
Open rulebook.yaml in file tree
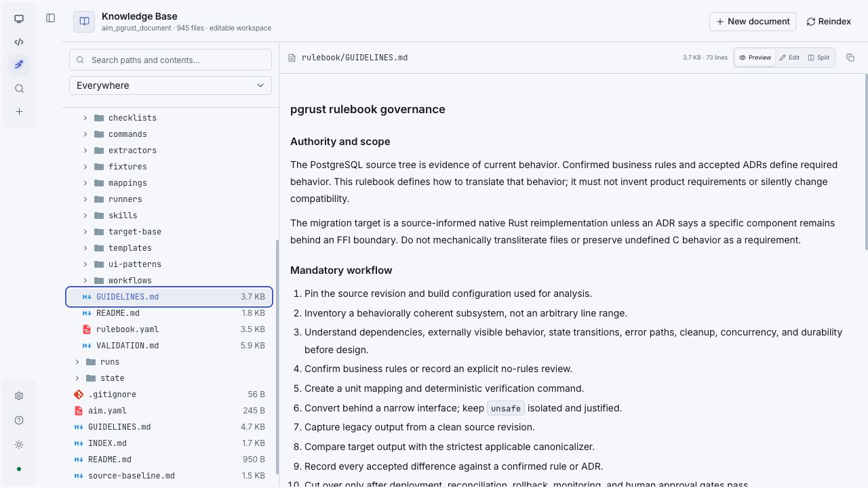[x=170, y=329]
